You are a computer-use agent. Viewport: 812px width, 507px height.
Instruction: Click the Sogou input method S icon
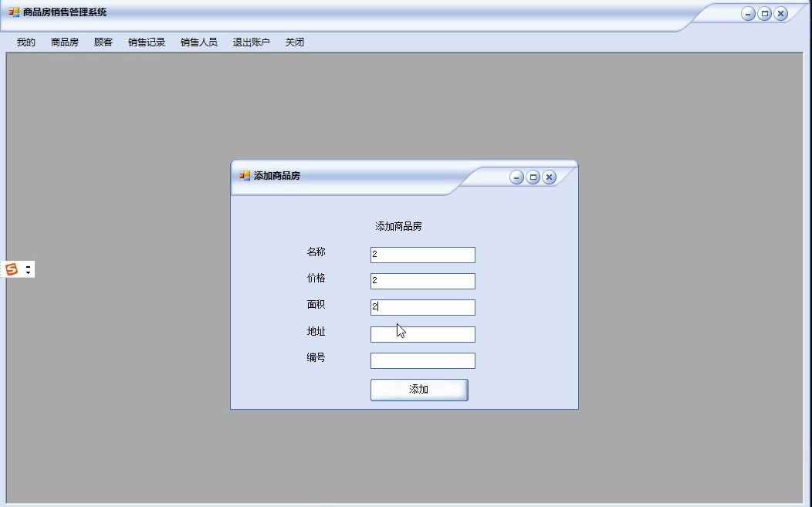(12, 269)
